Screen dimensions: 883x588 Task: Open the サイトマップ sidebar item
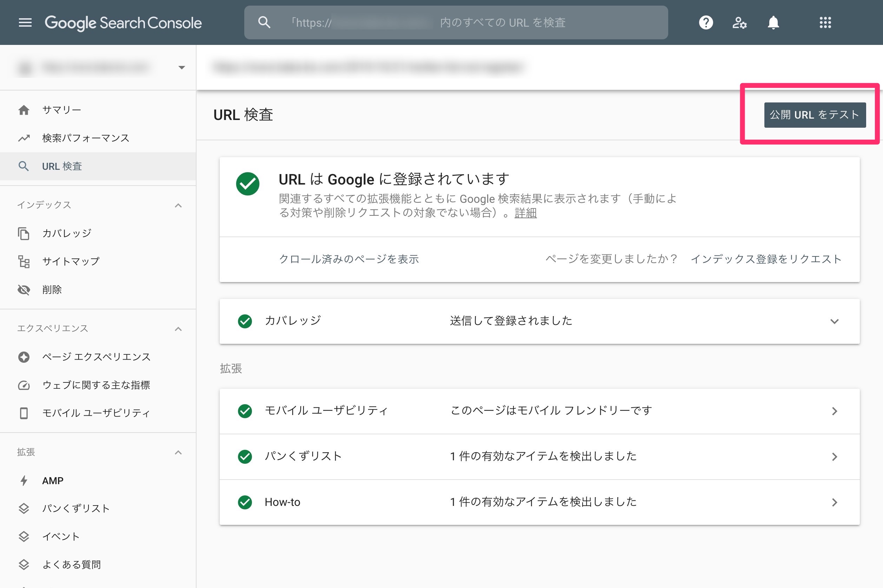[98, 261]
